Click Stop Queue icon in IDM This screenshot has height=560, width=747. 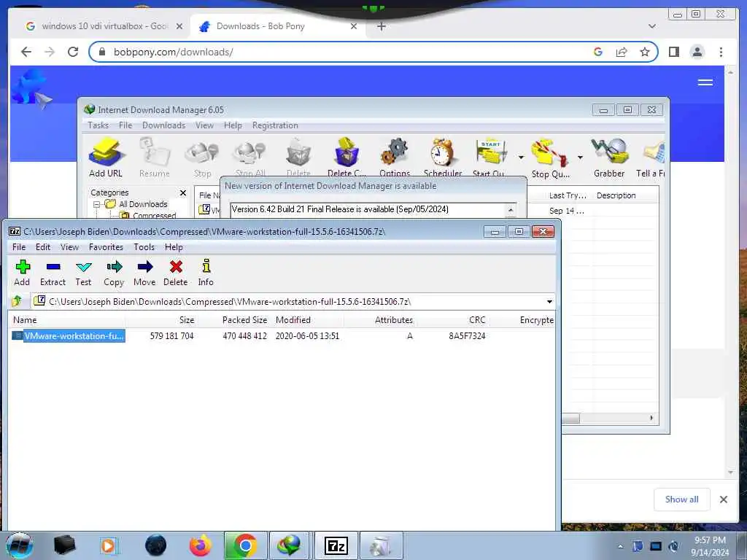click(x=550, y=157)
